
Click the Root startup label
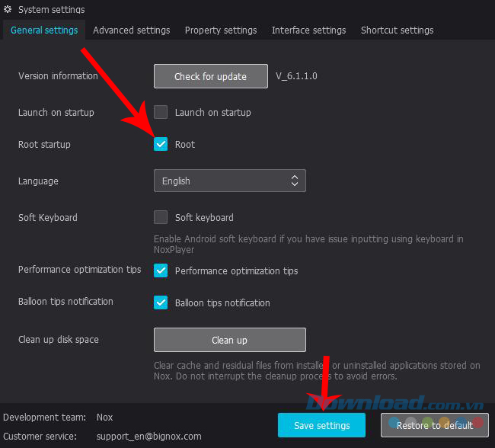[44, 145]
